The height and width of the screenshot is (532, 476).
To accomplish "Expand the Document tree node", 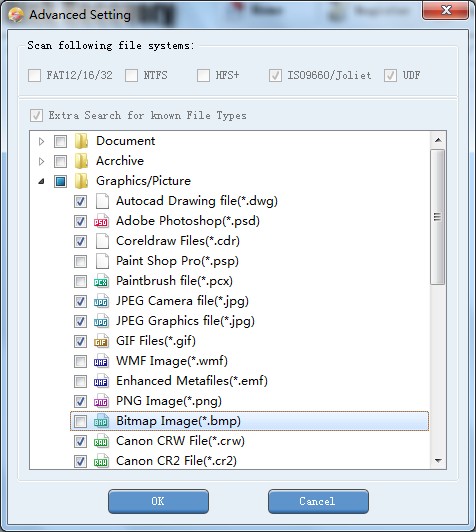I will (41, 141).
